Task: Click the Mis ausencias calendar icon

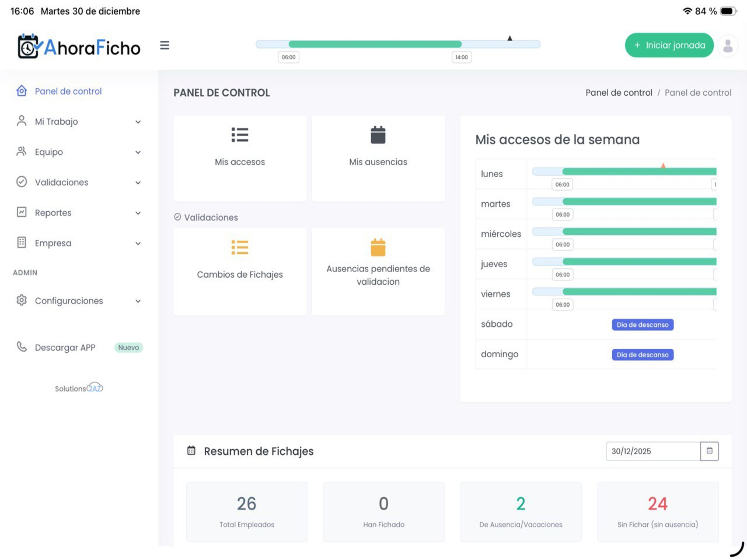Action: pyautogui.click(x=378, y=135)
